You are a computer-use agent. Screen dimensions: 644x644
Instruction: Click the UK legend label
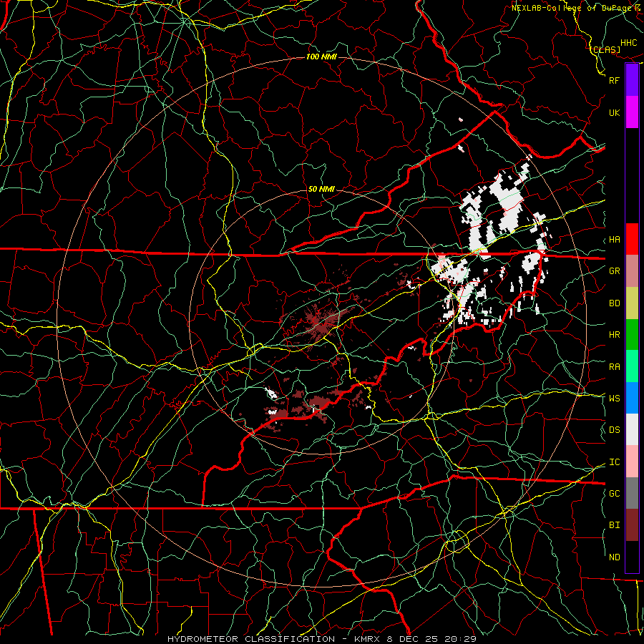pyautogui.click(x=614, y=112)
